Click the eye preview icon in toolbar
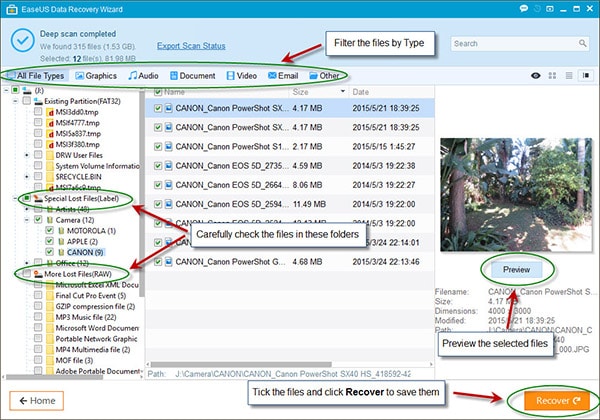The width and height of the screenshot is (600, 420). tap(536, 75)
